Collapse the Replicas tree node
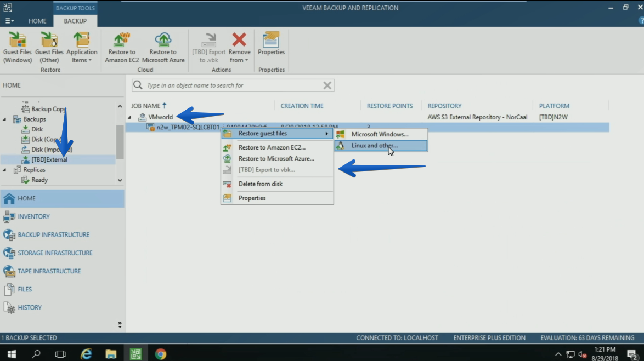Viewport: 644px width, 361px height. click(x=4, y=170)
